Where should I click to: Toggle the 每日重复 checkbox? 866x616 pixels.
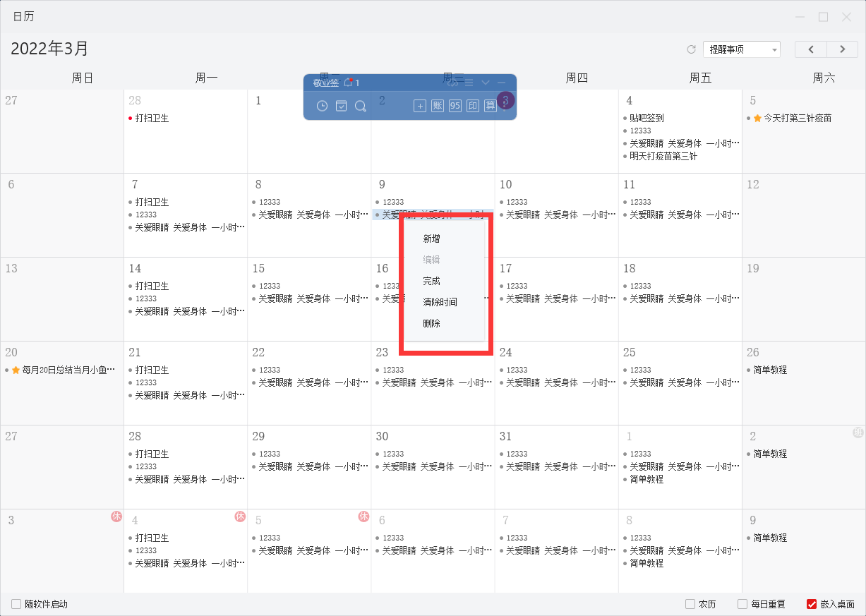point(742,604)
